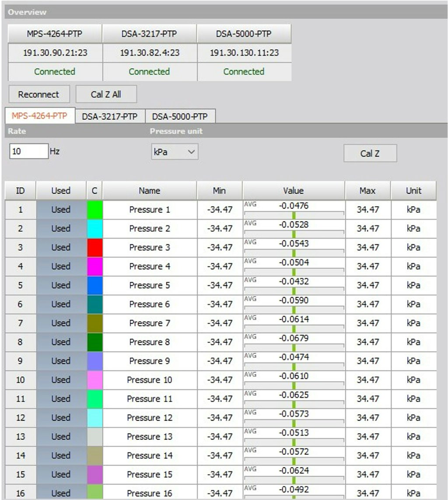Click the Value column header
The width and height of the screenshot is (448, 500).
[294, 191]
